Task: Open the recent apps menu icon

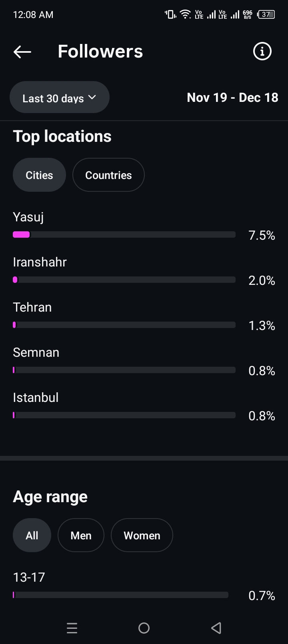Action: [72, 628]
